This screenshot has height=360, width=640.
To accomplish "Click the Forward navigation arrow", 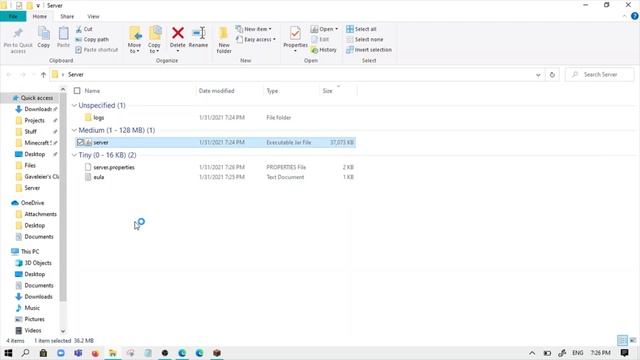I will [23, 75].
